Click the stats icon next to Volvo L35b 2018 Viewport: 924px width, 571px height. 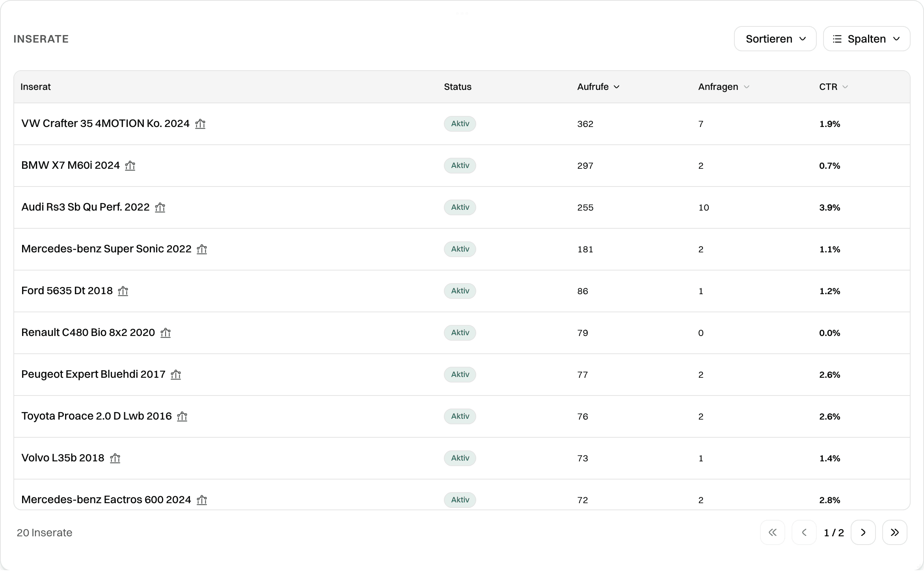coord(115,458)
